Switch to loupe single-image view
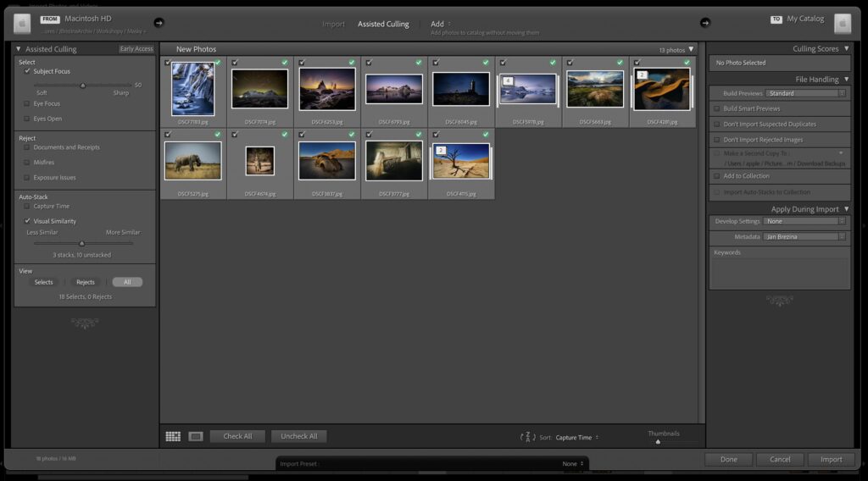Viewport: 868px width, 481px height. tap(196, 436)
